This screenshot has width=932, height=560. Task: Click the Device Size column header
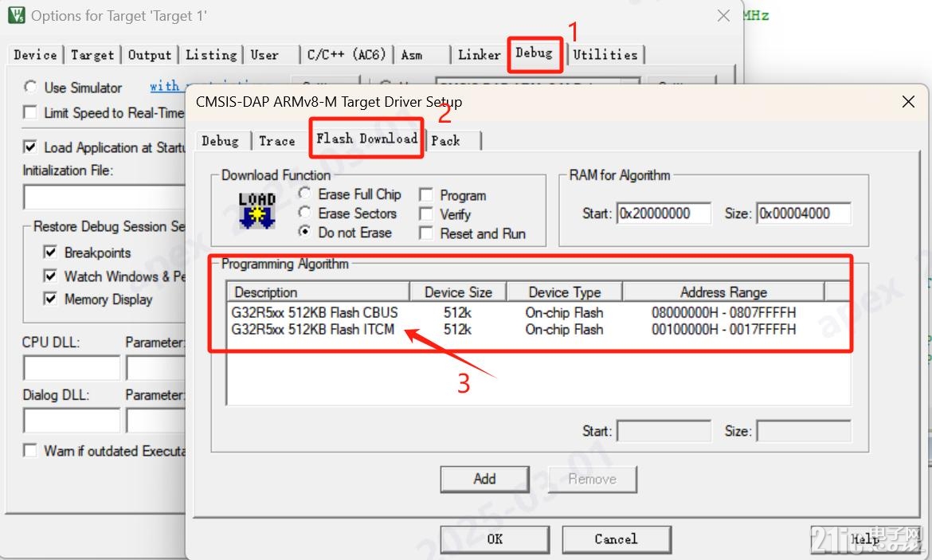[458, 292]
